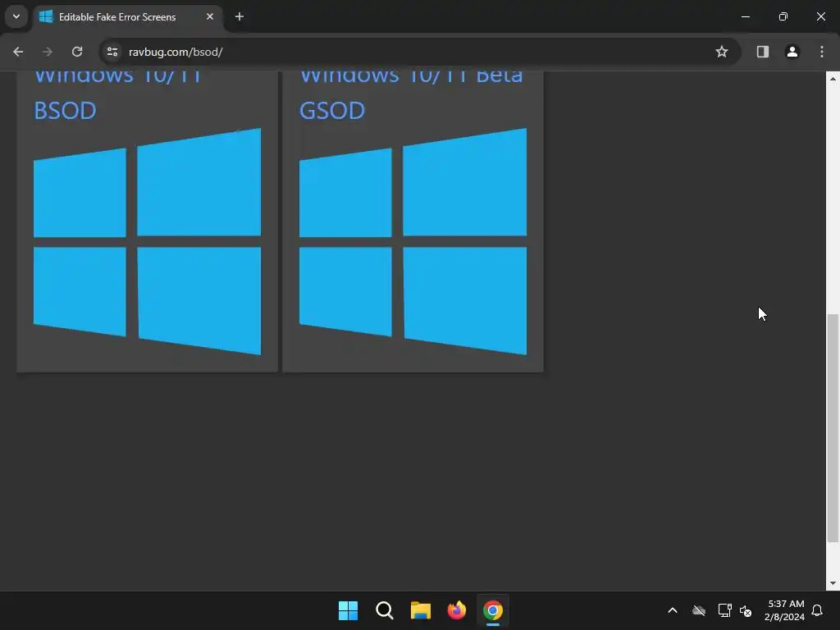Click the scrollbar down arrow
The image size is (840, 630).
point(833,583)
